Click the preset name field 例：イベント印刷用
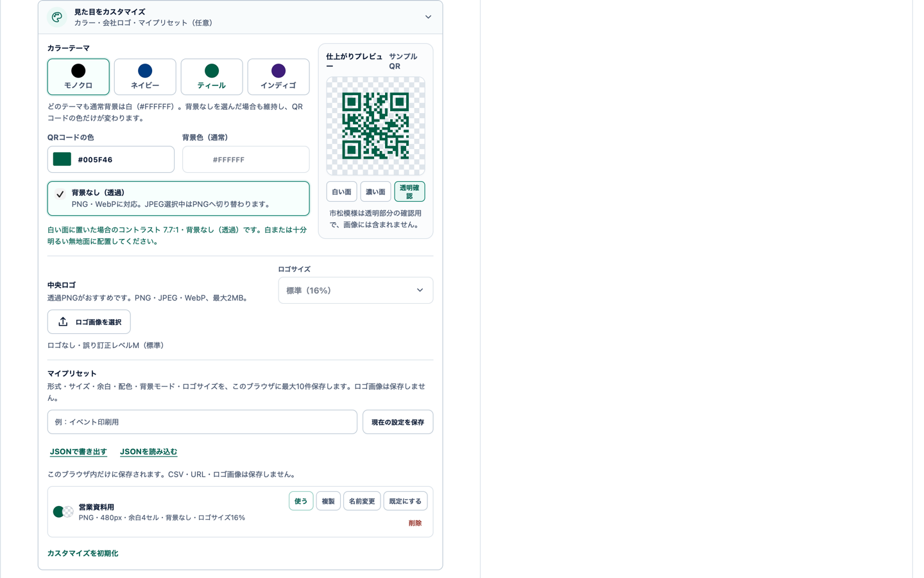The height and width of the screenshot is (578, 924). coord(202,422)
